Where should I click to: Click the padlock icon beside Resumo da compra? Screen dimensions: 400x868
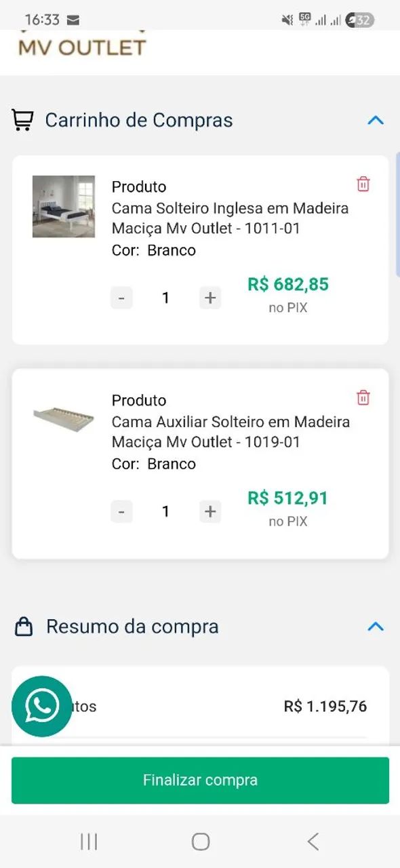point(24,625)
